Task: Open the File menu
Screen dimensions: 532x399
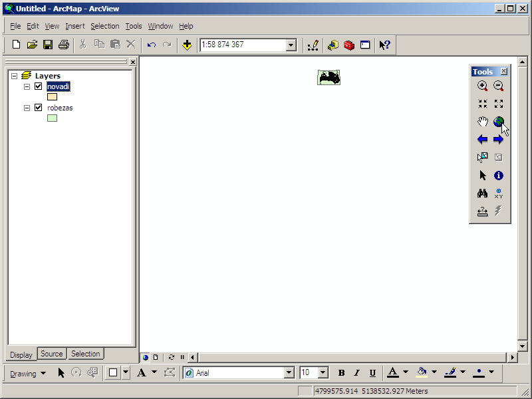Action: (x=15, y=26)
